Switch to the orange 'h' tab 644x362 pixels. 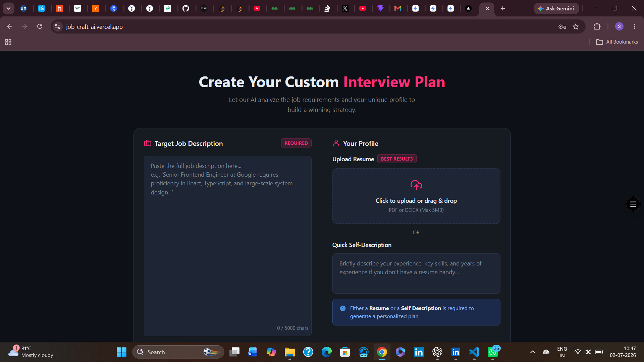59,8
